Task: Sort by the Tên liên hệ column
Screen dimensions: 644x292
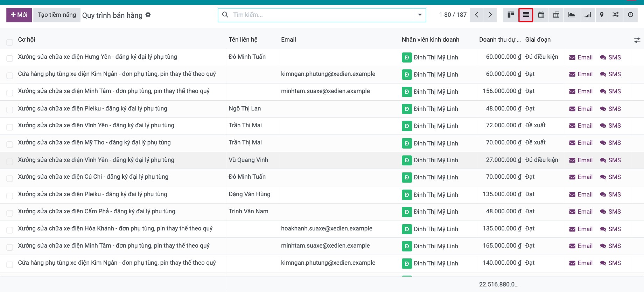Action: pyautogui.click(x=243, y=40)
